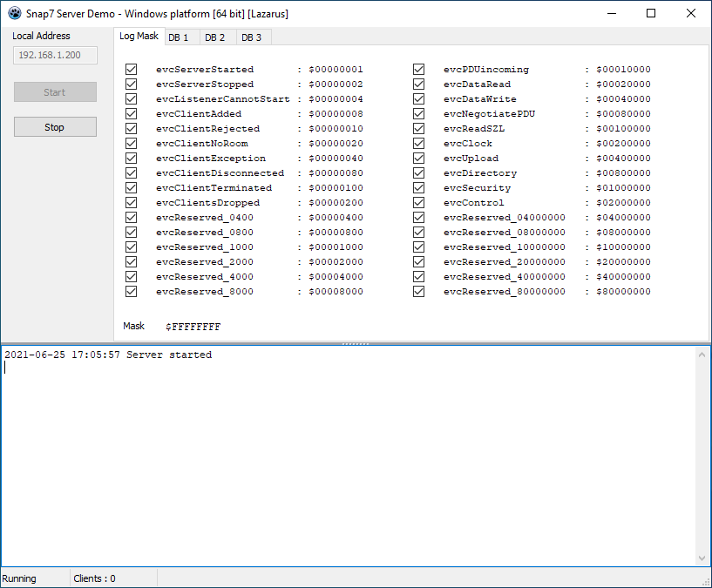Open the DB 3 tab
Viewport: 712px width, 588px height.
tap(254, 37)
